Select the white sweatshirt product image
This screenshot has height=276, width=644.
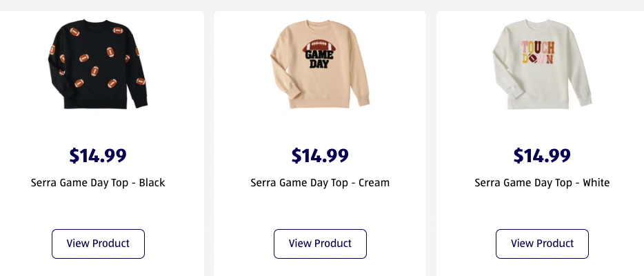(542, 66)
